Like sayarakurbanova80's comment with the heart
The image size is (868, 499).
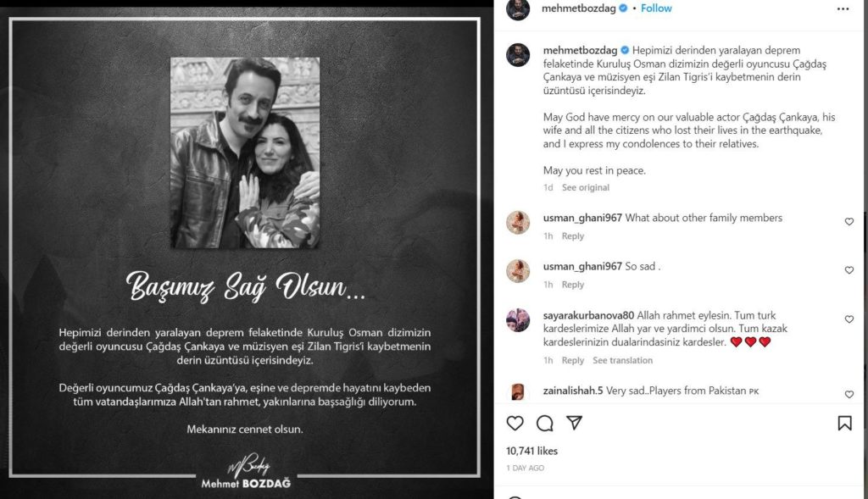click(849, 319)
